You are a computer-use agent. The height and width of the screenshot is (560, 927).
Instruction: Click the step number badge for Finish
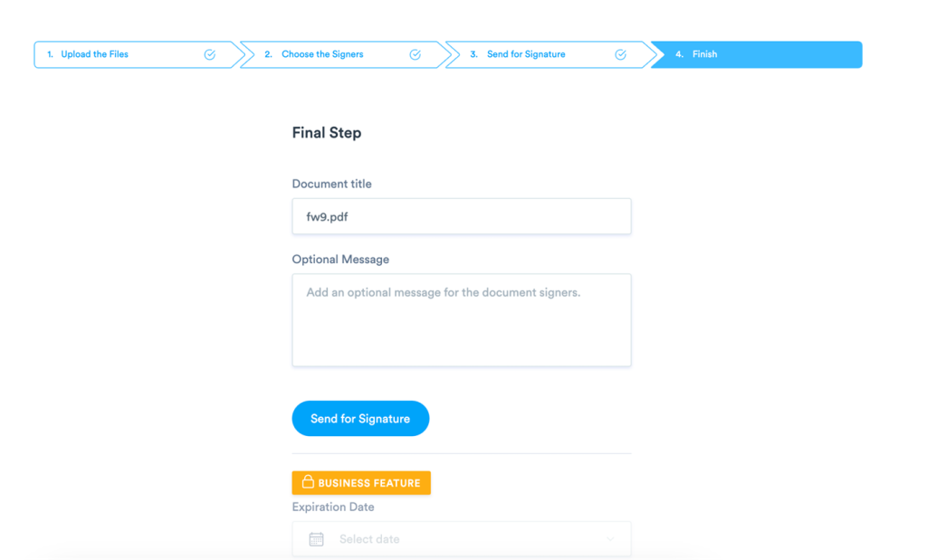pyautogui.click(x=680, y=54)
